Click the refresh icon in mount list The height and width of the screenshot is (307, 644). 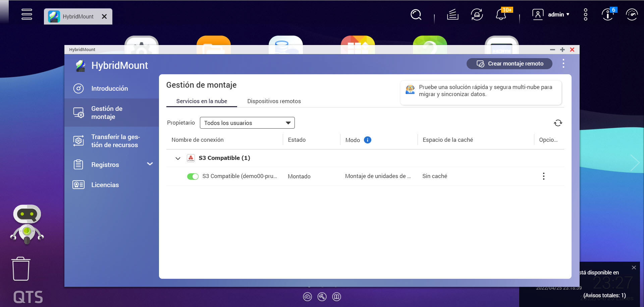tap(558, 123)
